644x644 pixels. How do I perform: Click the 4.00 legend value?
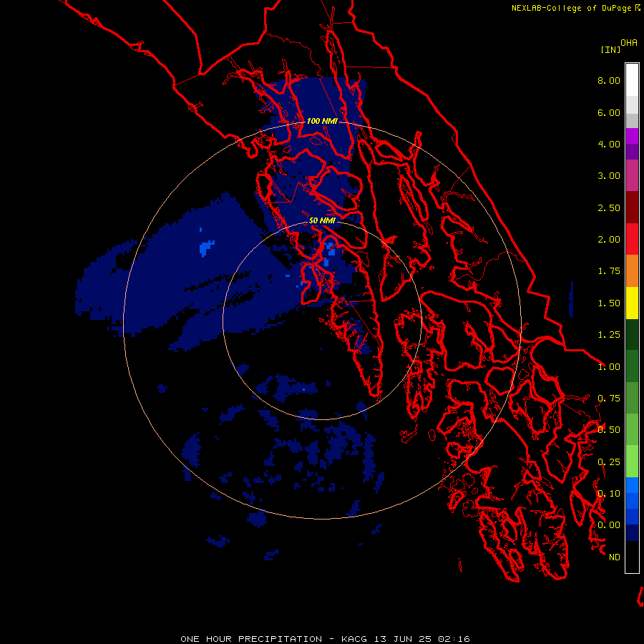pos(609,144)
